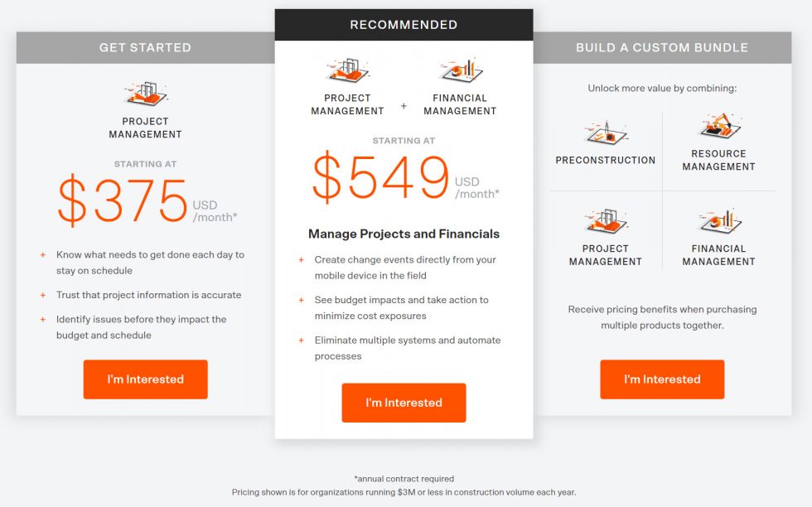Select the GET STARTED header

click(x=145, y=47)
